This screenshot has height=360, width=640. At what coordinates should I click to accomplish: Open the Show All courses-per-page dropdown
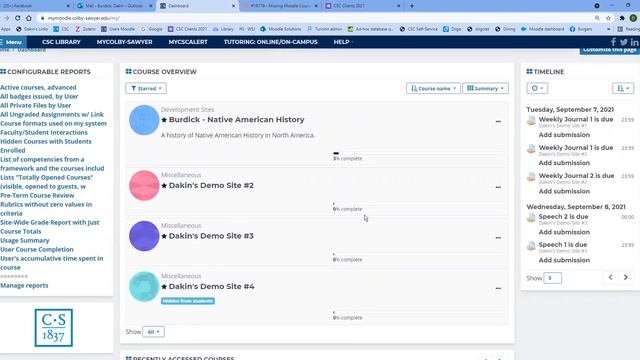153,332
